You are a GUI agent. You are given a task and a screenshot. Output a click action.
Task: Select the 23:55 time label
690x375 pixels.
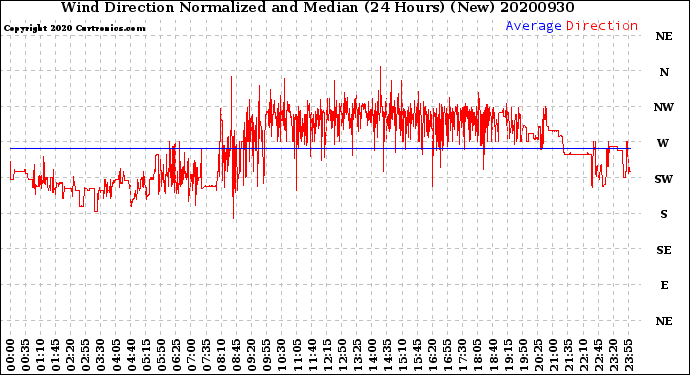click(628, 355)
